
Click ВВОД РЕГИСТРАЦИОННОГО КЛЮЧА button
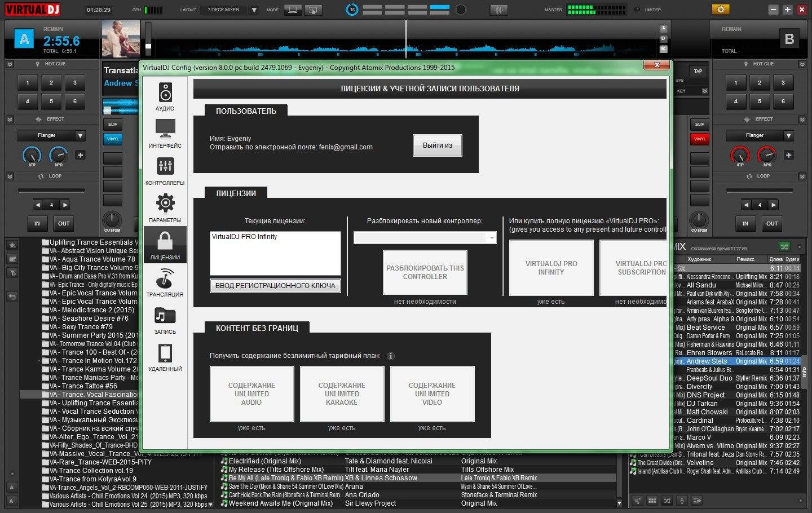[275, 285]
